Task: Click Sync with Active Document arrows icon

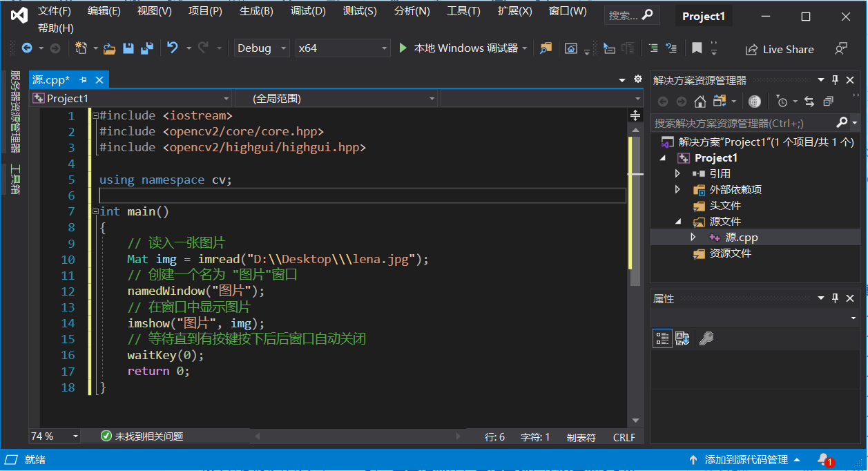Action: click(x=809, y=102)
